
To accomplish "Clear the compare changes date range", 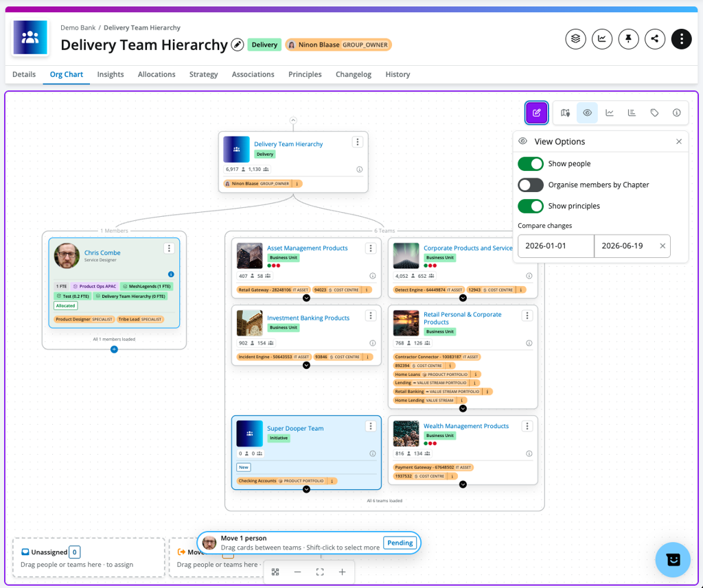I will pos(662,246).
